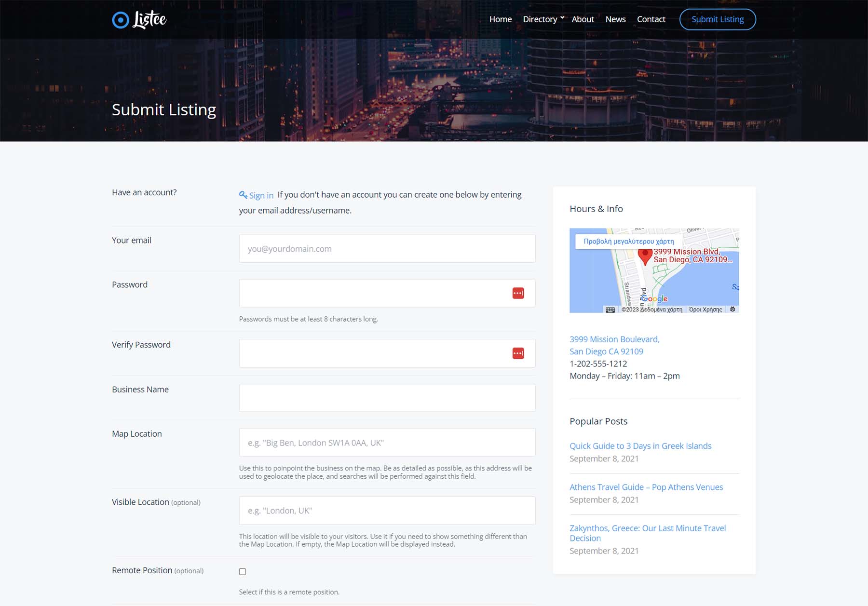Select the News navigation item
The height and width of the screenshot is (606, 868).
click(615, 19)
